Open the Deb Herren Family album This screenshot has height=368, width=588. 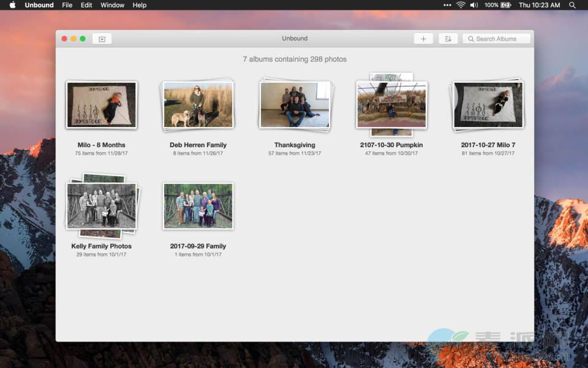click(198, 105)
